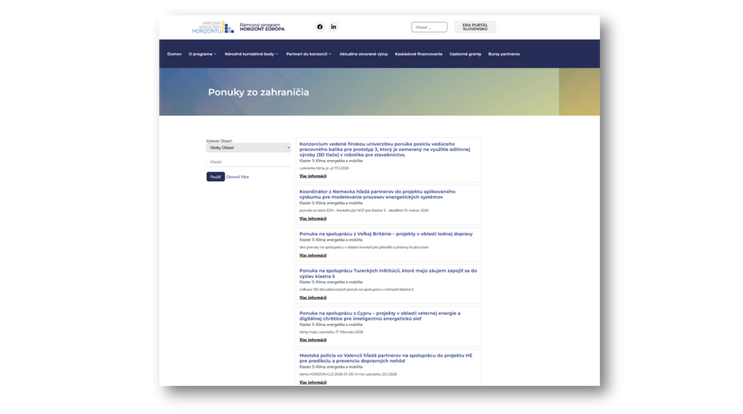
Task: Open the offer title about Veľká Británia
Action: (x=386, y=234)
